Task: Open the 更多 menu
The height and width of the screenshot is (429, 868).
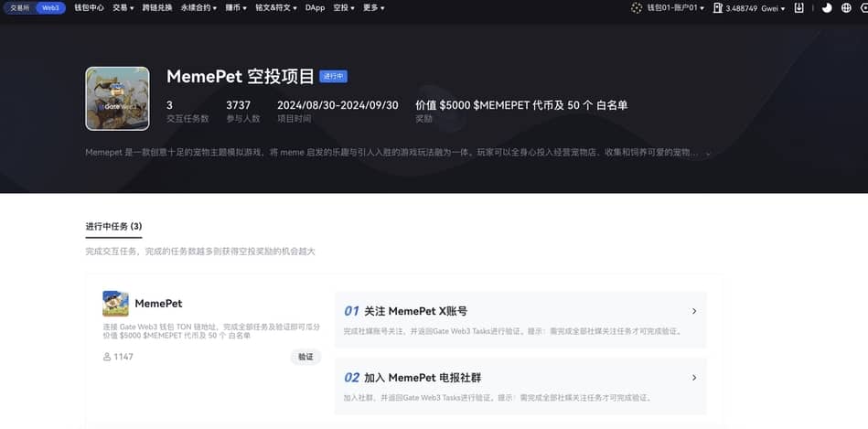Action: click(373, 8)
